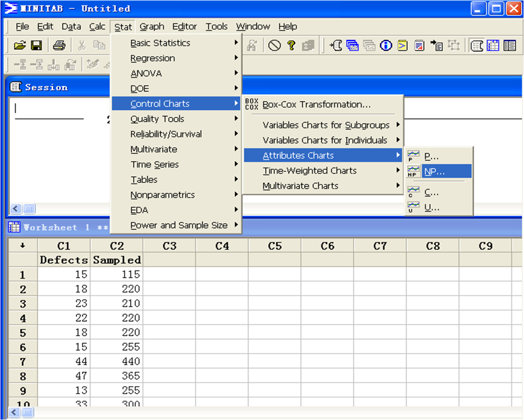Click the yellow Help question mark icon

tap(291, 45)
